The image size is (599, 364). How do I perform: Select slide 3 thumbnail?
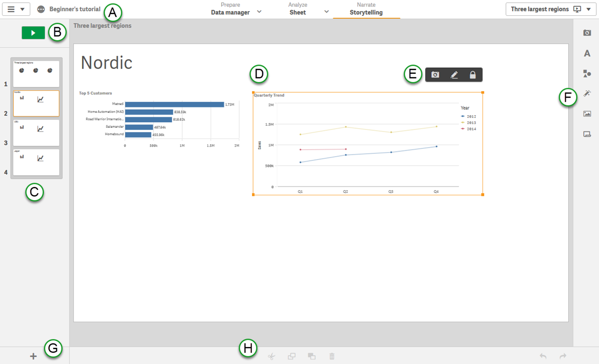pyautogui.click(x=36, y=133)
